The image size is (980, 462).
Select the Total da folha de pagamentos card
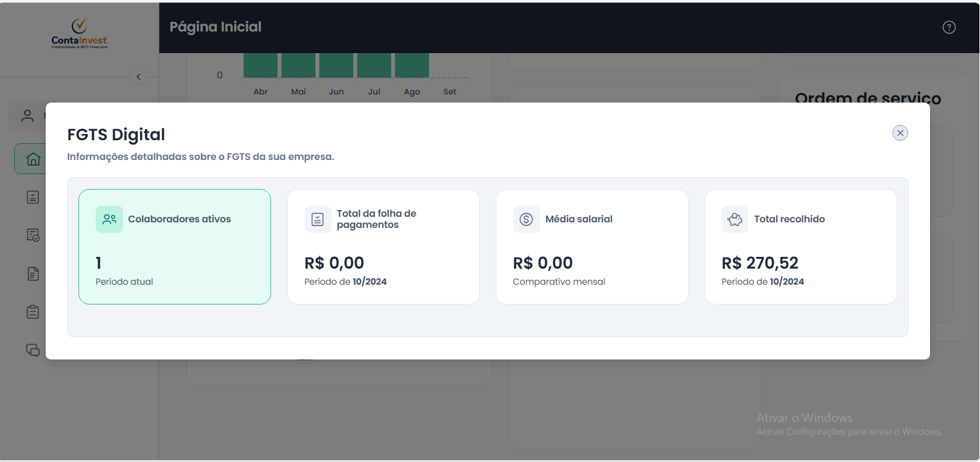(383, 246)
